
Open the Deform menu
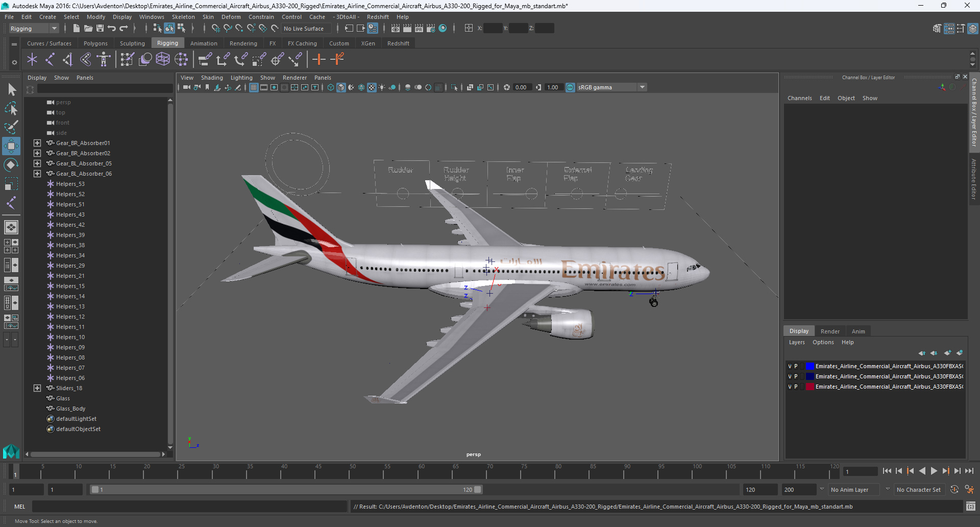click(x=231, y=17)
